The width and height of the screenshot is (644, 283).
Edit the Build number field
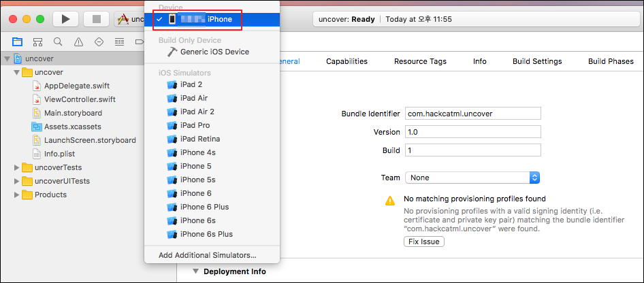[472, 150]
